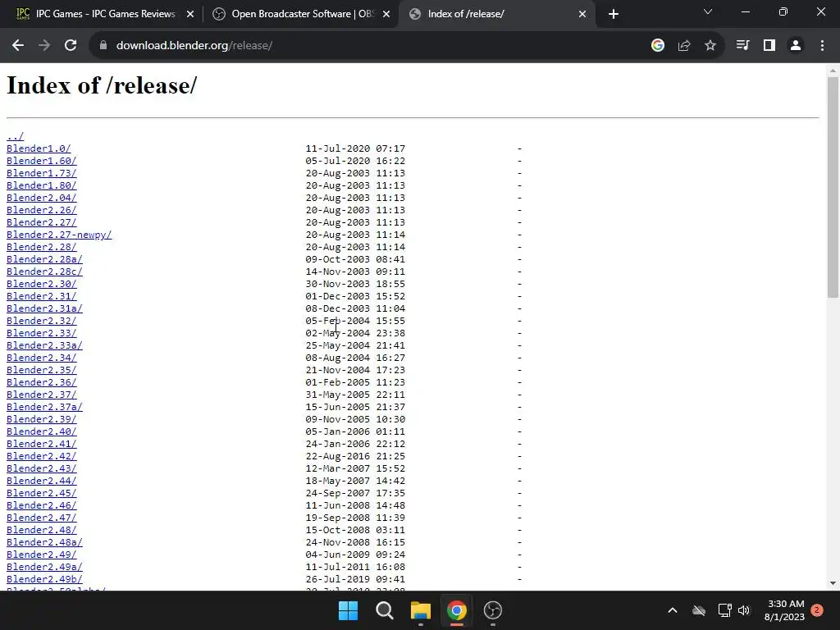Screen dimensions: 840x630
Task: Open the Blender2.48/ folder
Action: point(41,531)
